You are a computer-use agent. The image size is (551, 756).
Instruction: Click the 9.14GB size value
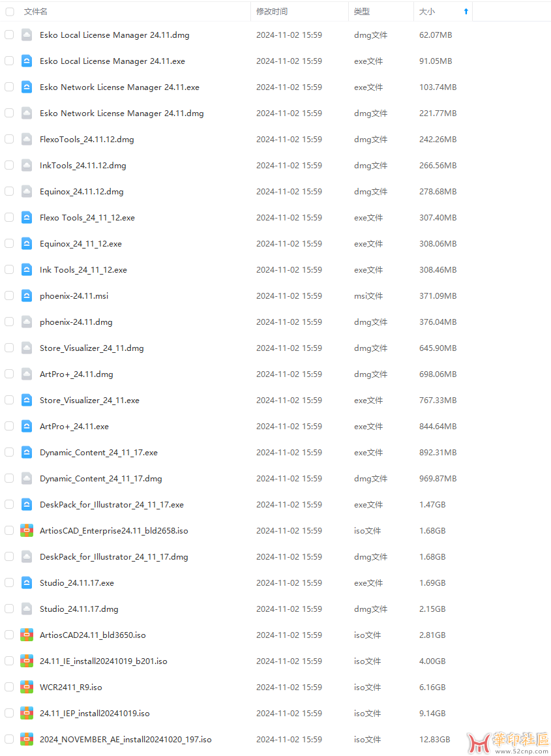coord(432,713)
